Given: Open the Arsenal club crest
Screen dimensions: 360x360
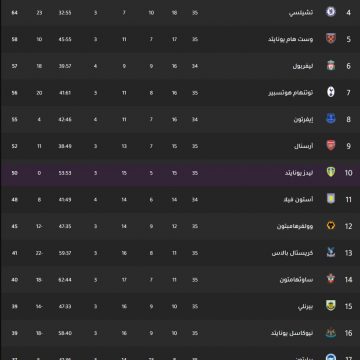Looking at the screenshot, I should pos(330,146).
